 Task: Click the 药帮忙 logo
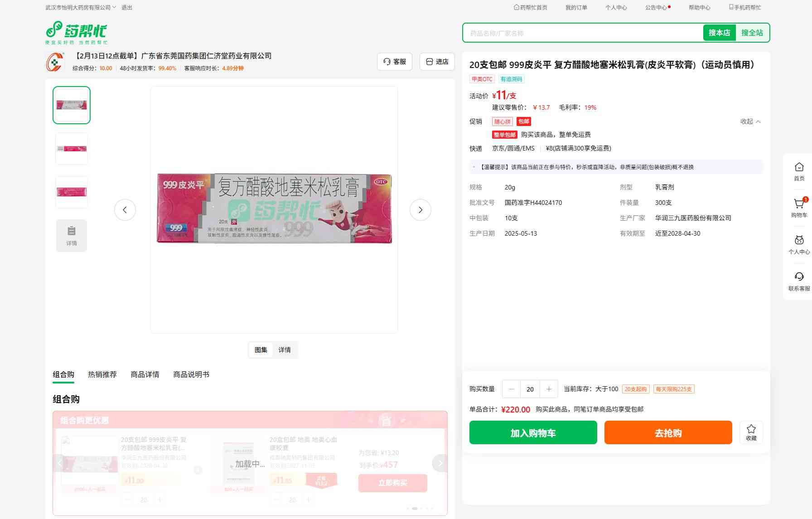(76, 33)
